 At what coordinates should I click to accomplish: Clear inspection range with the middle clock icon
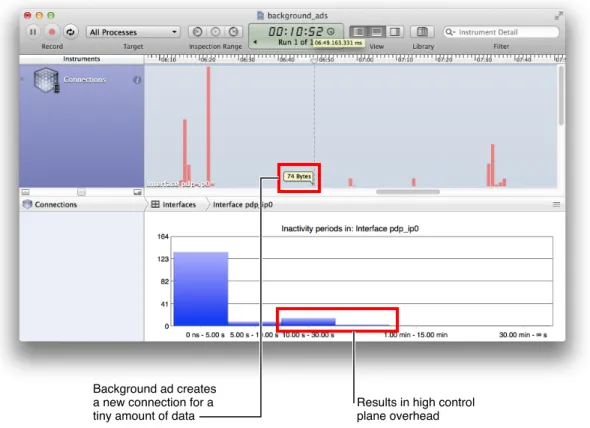(215, 32)
